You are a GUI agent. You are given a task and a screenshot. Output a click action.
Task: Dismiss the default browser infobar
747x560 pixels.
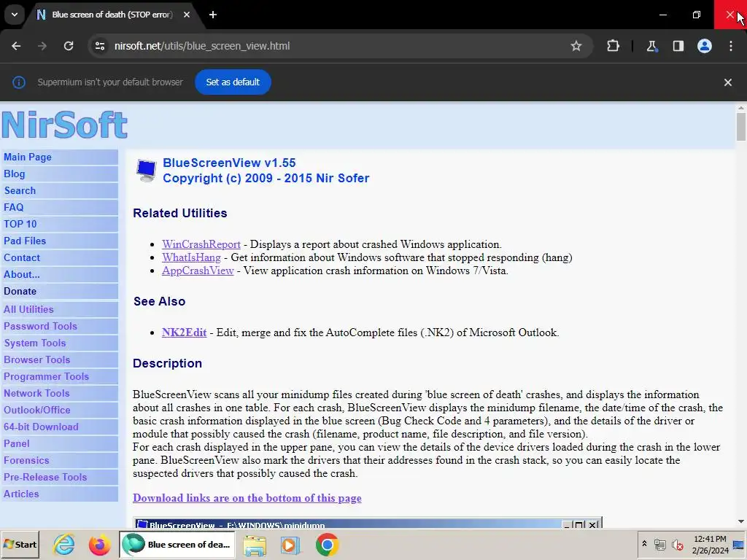(x=727, y=82)
